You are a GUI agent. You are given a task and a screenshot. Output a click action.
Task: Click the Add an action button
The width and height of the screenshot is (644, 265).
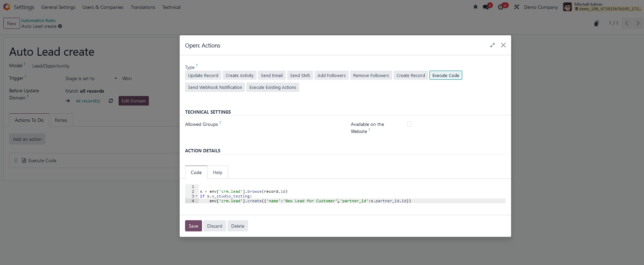pyautogui.click(x=27, y=139)
